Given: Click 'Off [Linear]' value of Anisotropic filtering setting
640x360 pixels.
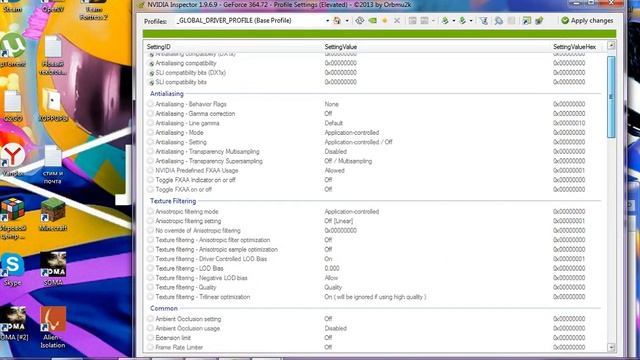Looking at the screenshot, I should click(338, 221).
